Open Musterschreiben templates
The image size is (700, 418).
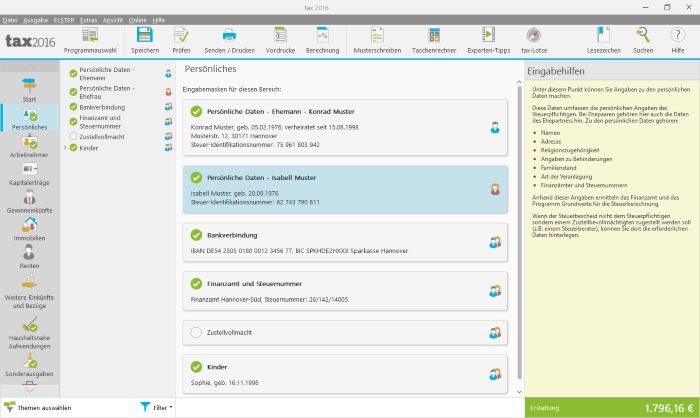tap(377, 41)
